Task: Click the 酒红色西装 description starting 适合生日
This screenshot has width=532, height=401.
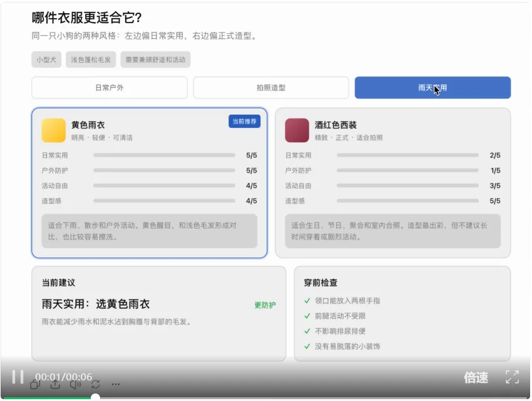Action: coord(392,231)
